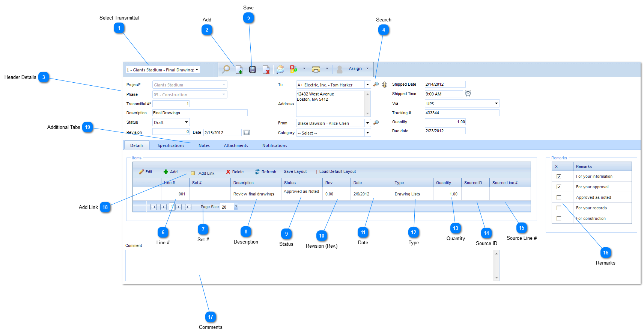Viewport: 644px width, 336px height.
Task: Click the magnifier Search icon in toolbar
Action: tap(226, 69)
